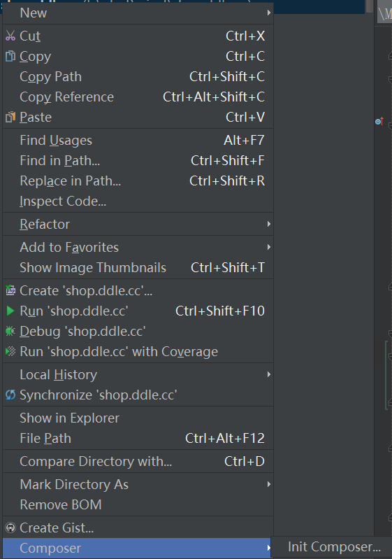Click the scissors Cut icon
Screen dimensions: 392x559
tap(10, 36)
